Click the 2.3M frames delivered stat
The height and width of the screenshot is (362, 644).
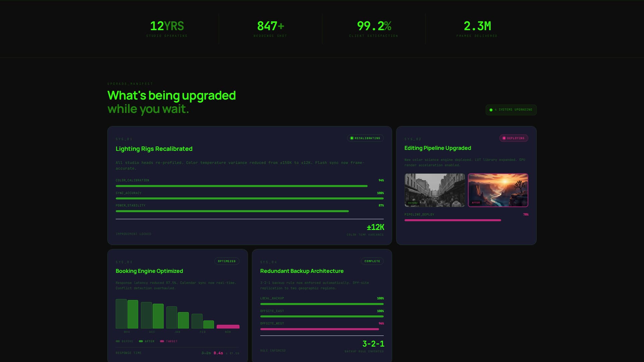477,28
